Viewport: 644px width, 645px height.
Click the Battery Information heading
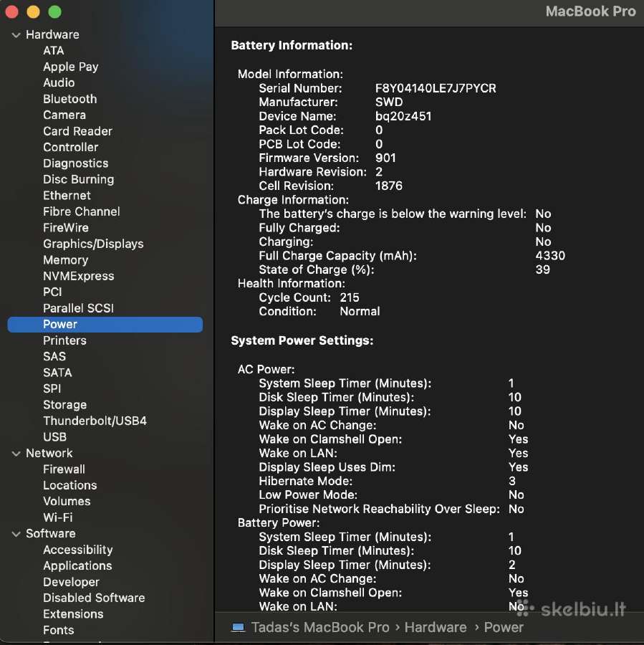pyautogui.click(x=292, y=45)
